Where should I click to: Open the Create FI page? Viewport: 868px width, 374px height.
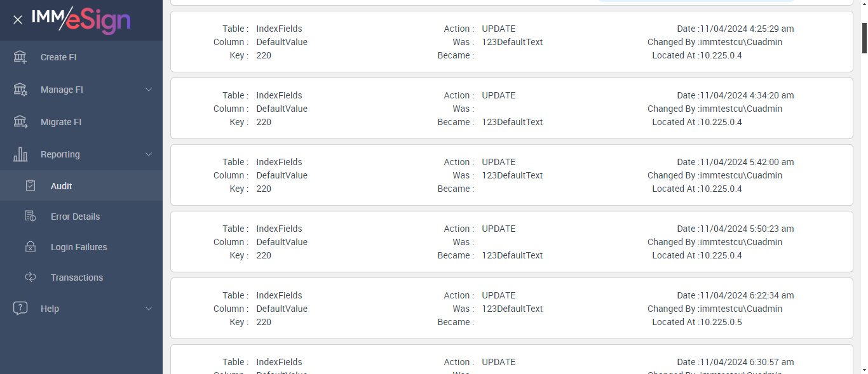pos(58,57)
